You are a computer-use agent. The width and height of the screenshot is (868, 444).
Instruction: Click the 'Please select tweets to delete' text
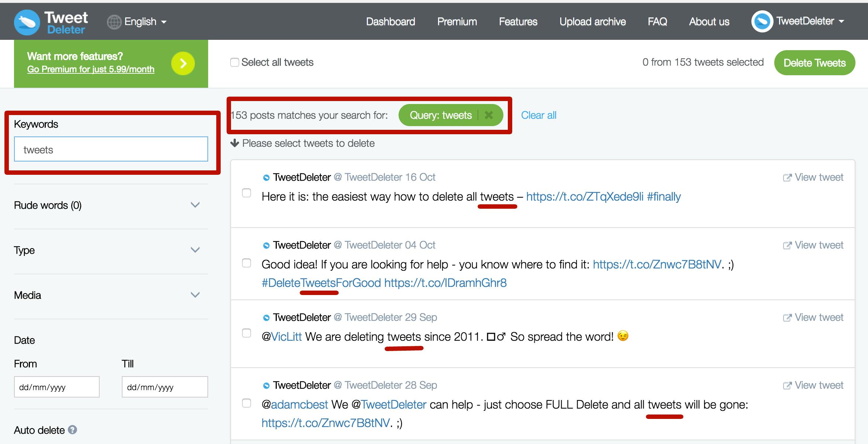tap(308, 143)
